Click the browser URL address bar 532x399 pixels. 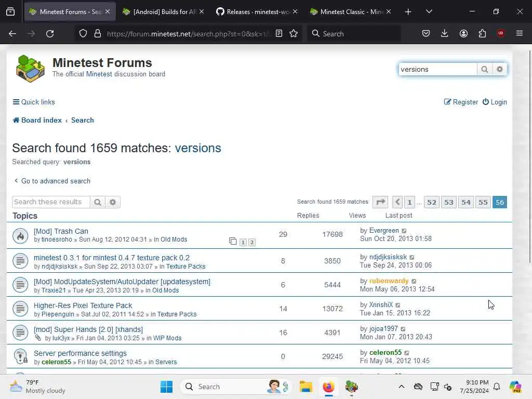(188, 34)
